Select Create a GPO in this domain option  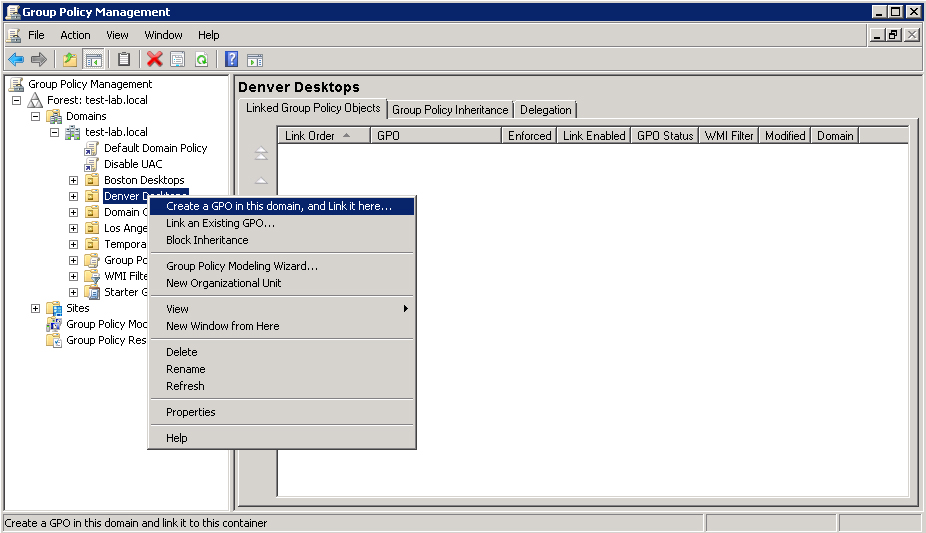pos(279,206)
